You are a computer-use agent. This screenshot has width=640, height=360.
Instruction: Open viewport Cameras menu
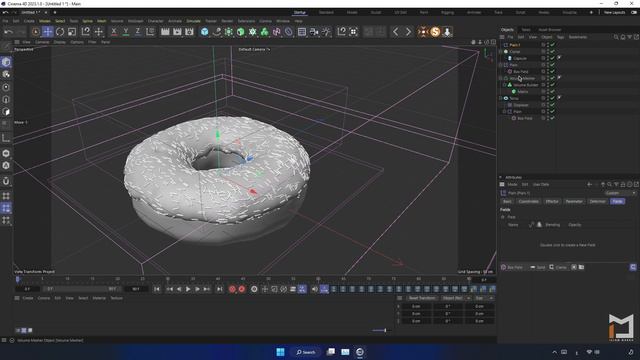(42, 42)
